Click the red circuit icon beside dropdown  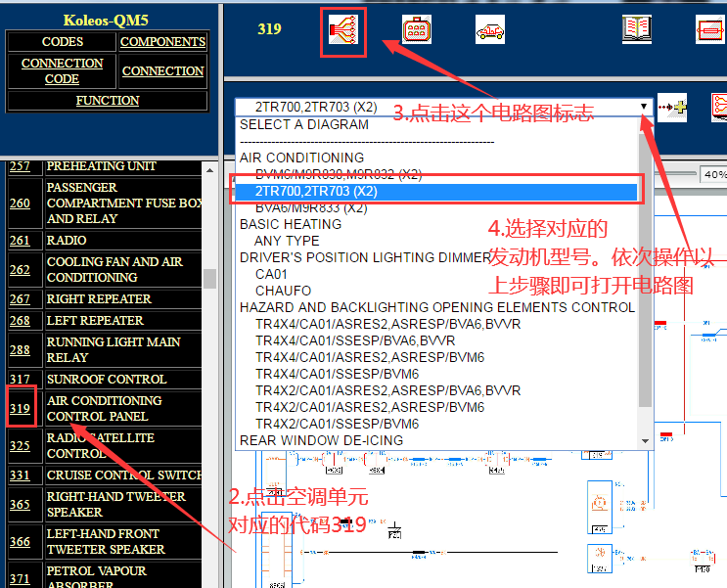point(719,108)
